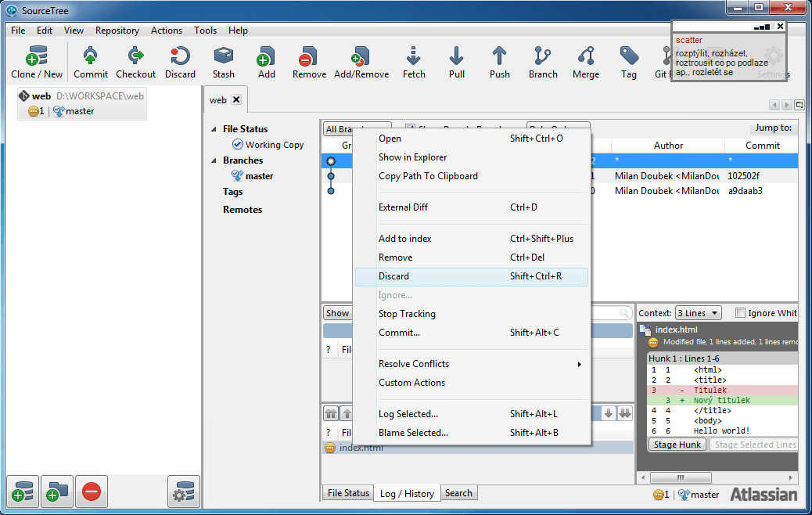Click the Stage Hunk button

pos(677,445)
